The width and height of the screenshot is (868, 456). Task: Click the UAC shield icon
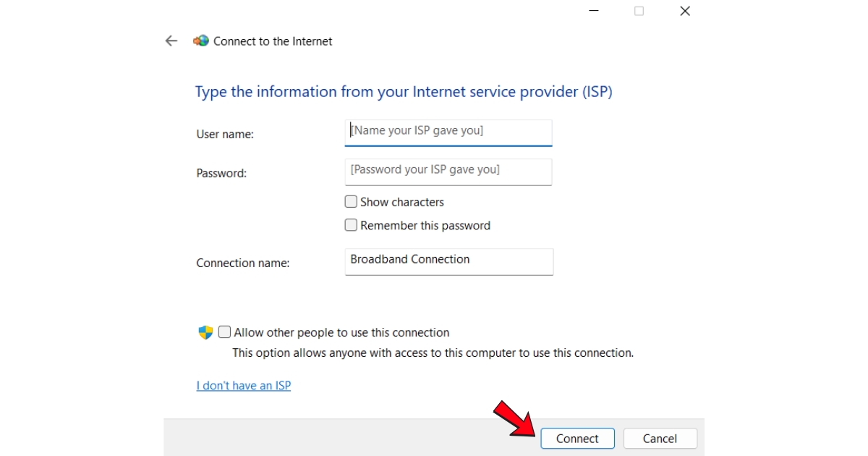coord(205,333)
